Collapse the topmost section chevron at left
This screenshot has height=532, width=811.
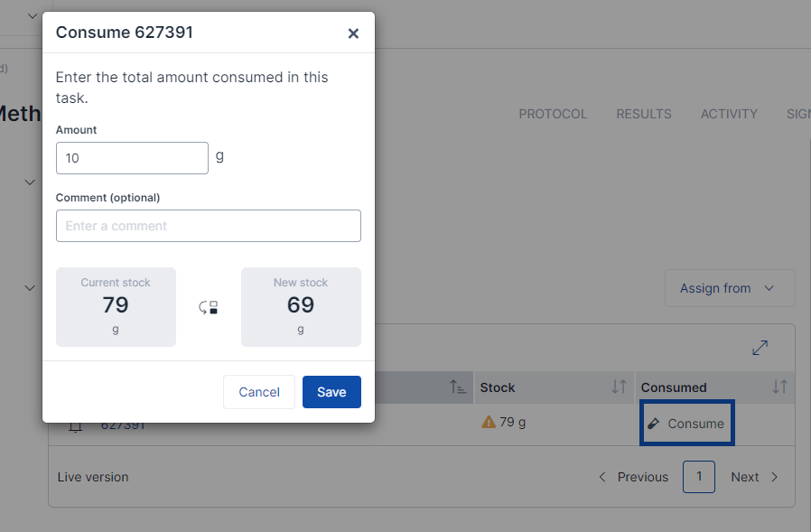click(x=33, y=16)
